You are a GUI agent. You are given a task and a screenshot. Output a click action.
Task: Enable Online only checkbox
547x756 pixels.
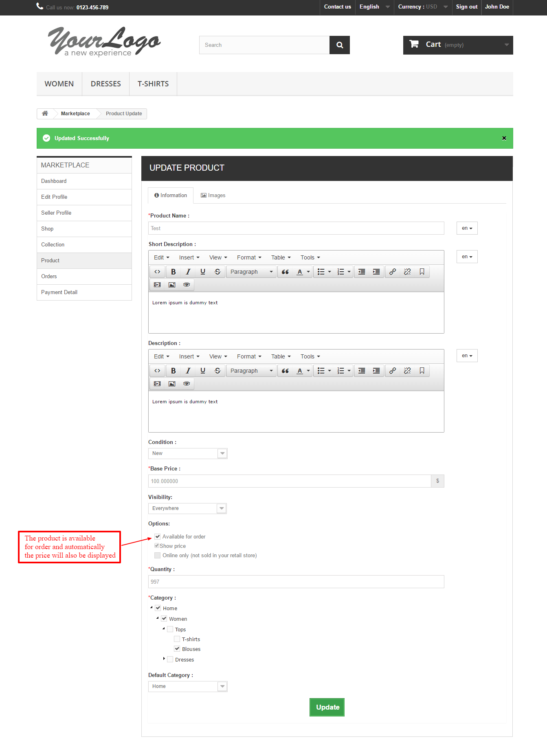point(158,555)
